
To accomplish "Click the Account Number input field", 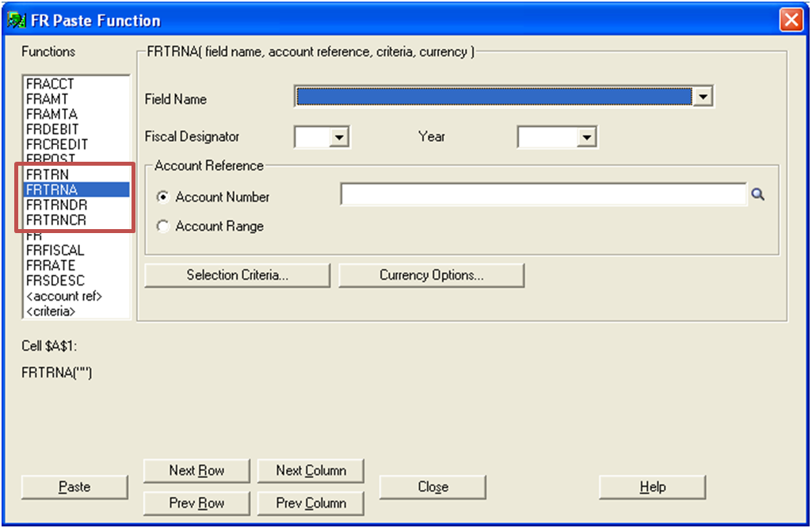I will tap(543, 194).
